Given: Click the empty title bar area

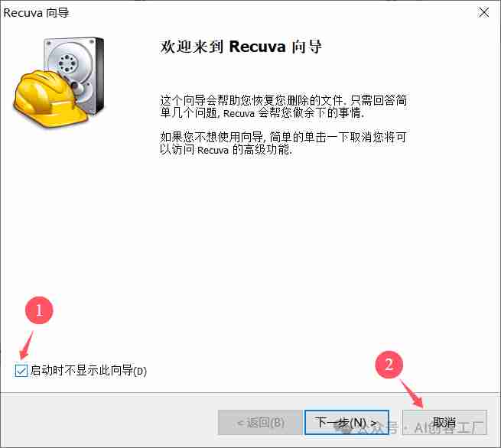Looking at the screenshot, I should pos(272,13).
